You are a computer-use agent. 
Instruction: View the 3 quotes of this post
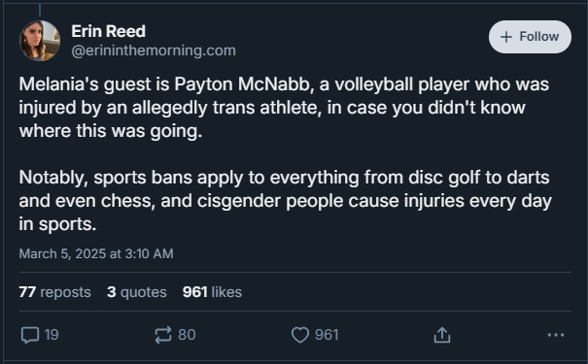click(x=136, y=292)
